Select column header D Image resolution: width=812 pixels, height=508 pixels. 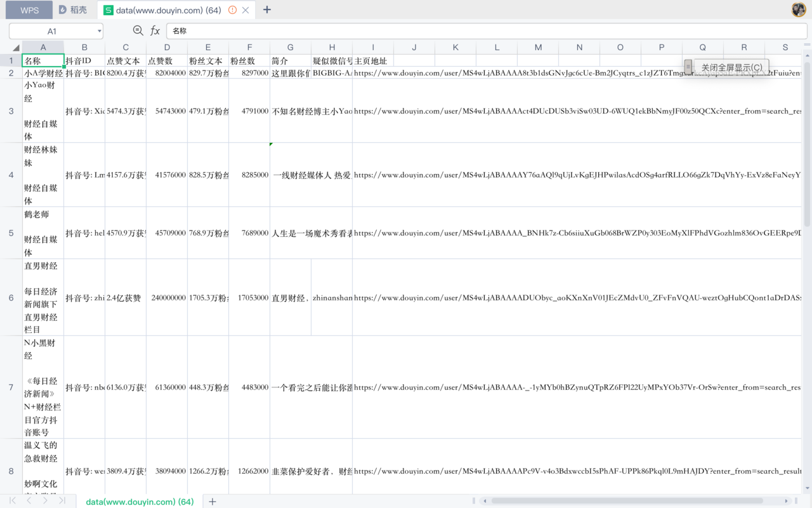167,48
